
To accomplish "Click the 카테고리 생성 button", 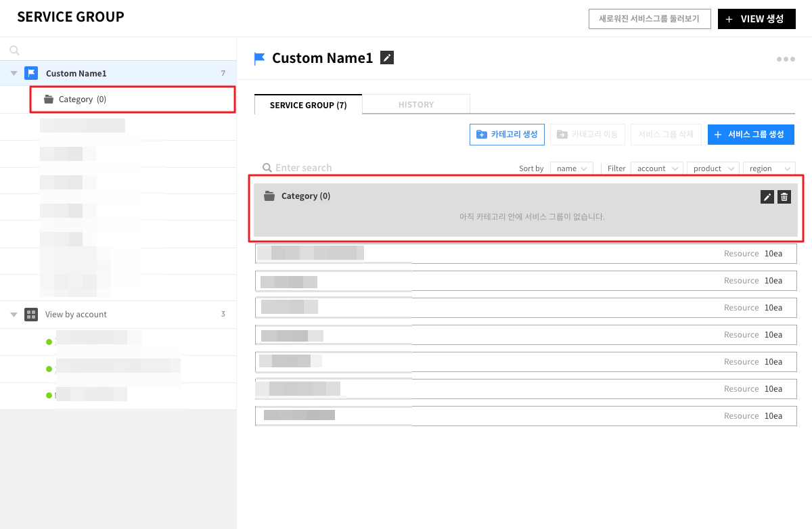I will coord(507,135).
